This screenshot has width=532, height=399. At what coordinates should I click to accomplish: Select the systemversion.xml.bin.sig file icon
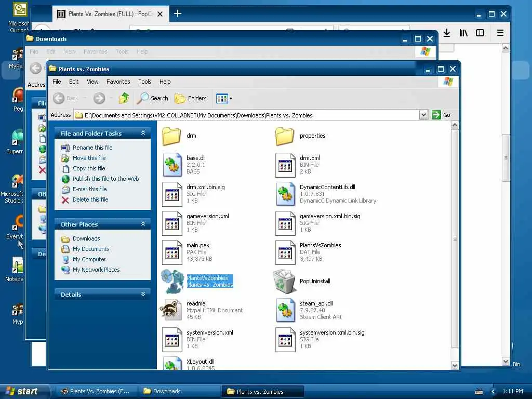point(285,340)
